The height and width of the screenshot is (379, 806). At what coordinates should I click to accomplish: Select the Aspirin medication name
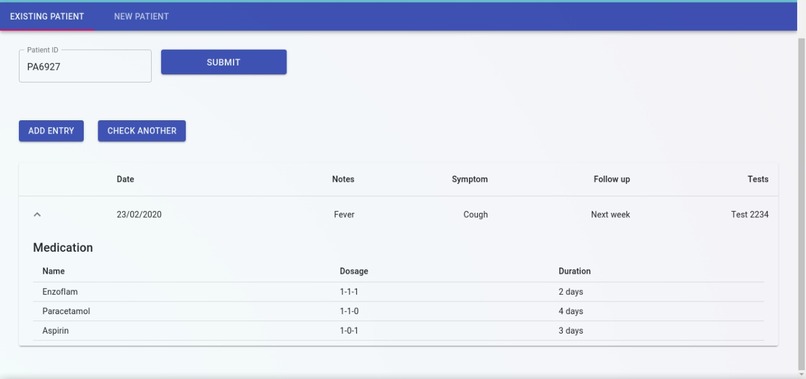pyautogui.click(x=56, y=331)
